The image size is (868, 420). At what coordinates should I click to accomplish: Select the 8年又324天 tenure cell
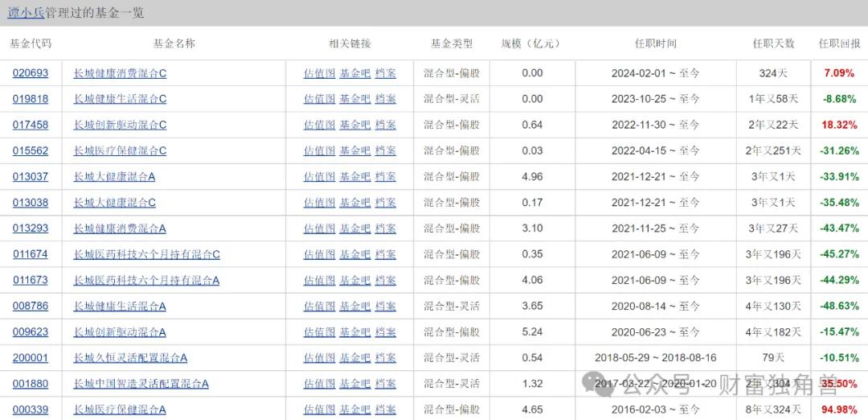click(773, 410)
